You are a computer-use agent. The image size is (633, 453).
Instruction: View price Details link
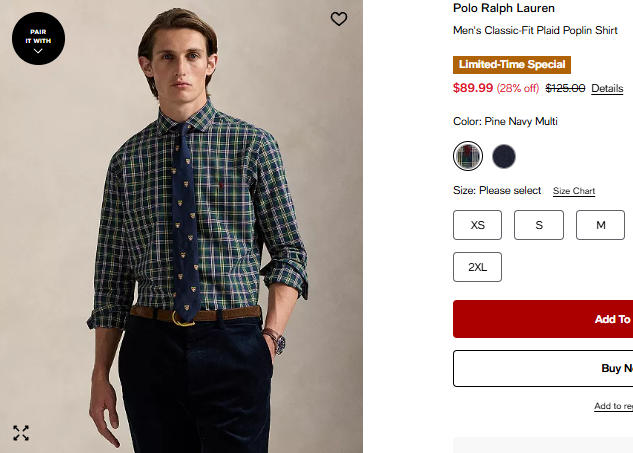pyautogui.click(x=607, y=88)
